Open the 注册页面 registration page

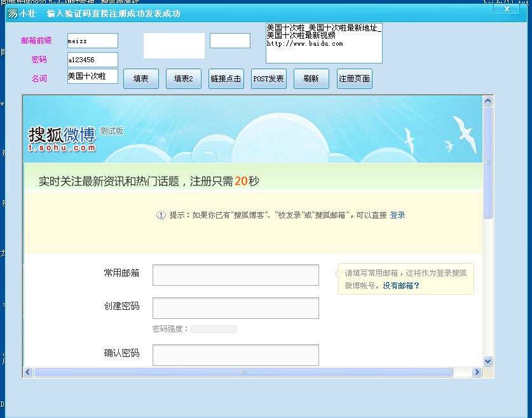pos(354,79)
